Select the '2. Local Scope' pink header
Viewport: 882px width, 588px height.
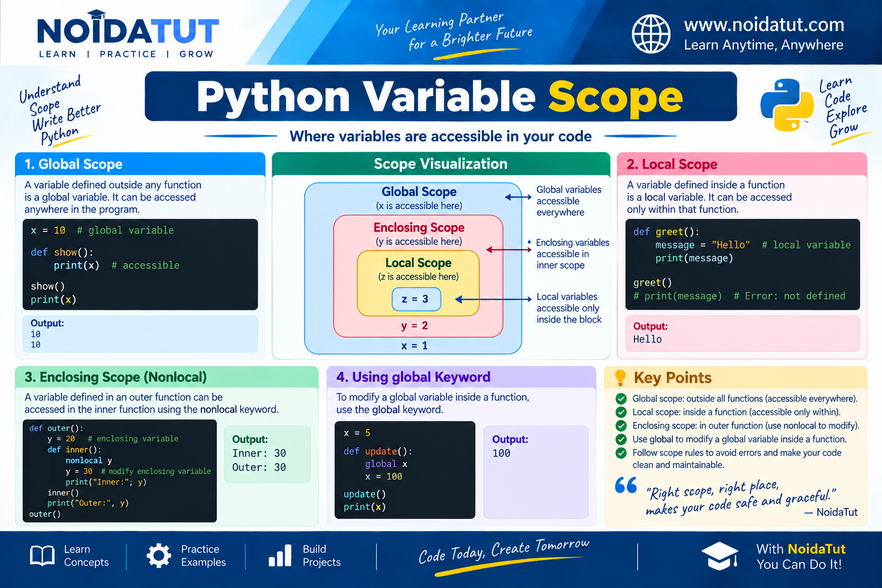click(x=742, y=164)
